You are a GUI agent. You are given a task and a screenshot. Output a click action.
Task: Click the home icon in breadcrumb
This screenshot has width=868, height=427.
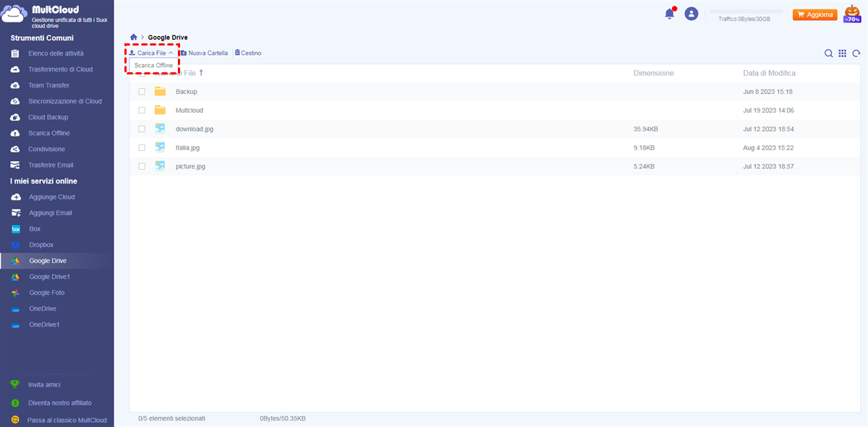[x=134, y=37]
